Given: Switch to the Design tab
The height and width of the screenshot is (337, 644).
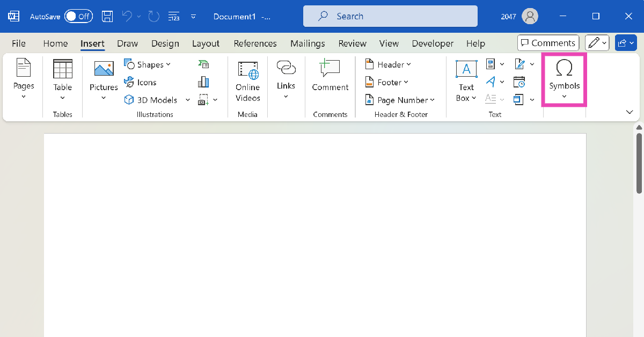Looking at the screenshot, I should [165, 43].
